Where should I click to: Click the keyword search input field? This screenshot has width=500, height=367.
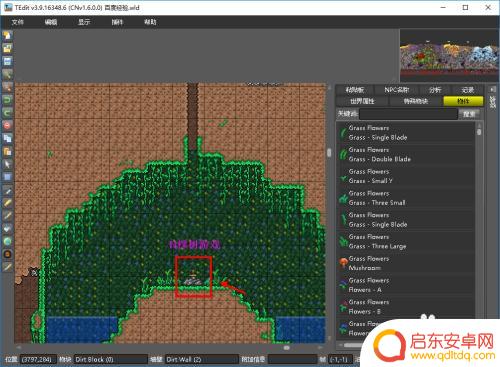point(408,114)
